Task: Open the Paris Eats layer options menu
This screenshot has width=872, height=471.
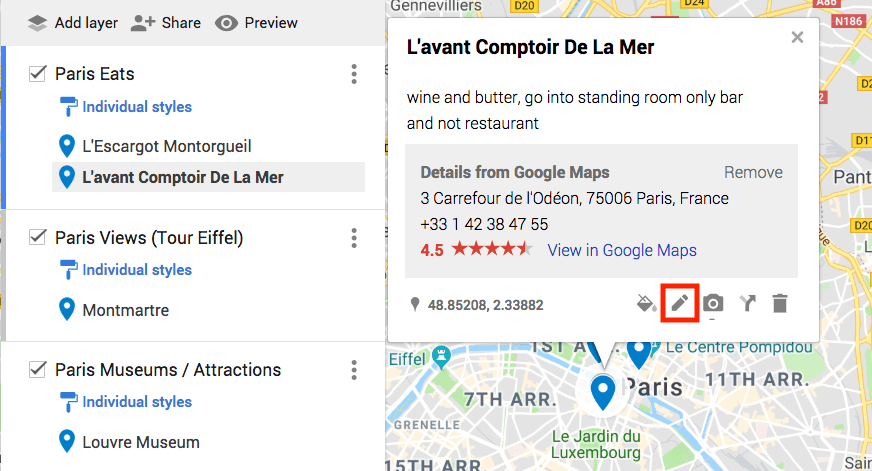Action: pos(354,74)
